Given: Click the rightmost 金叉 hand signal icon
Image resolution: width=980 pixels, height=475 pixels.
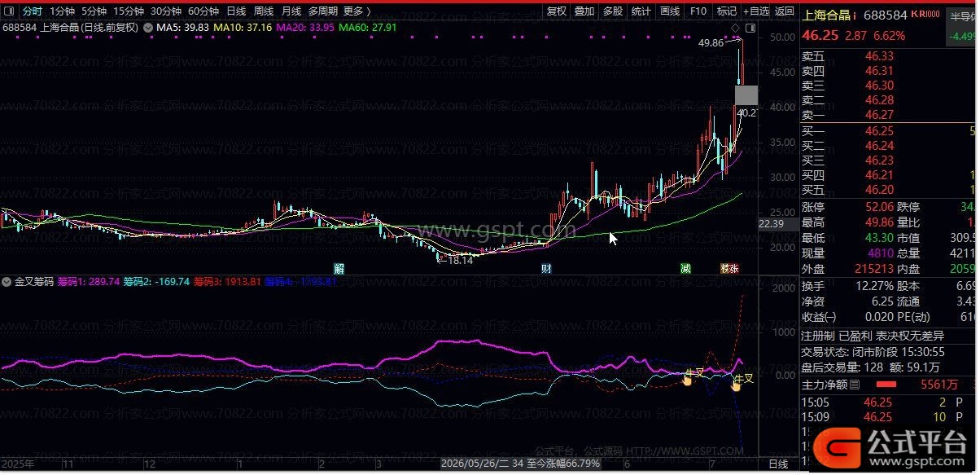Looking at the screenshot, I should [x=736, y=385].
